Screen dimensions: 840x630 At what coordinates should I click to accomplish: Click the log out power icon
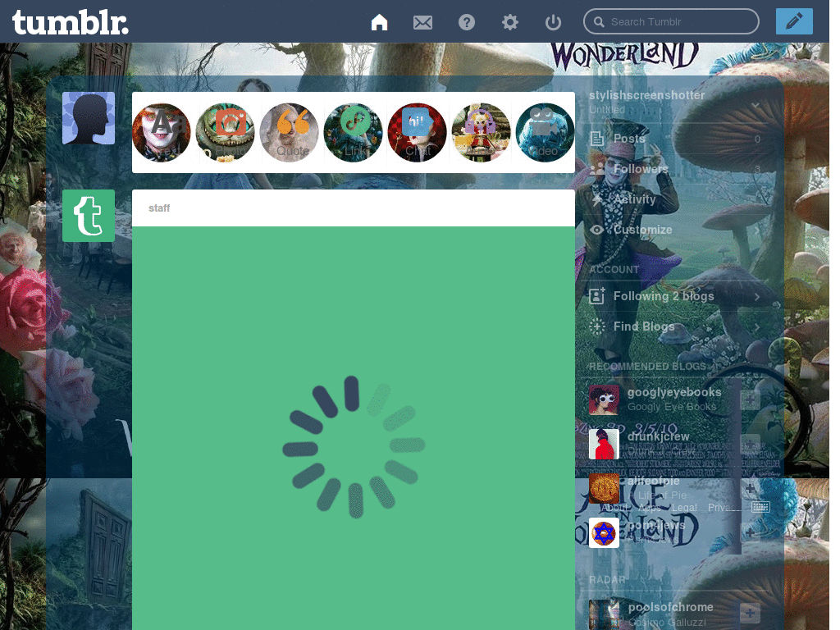554,22
